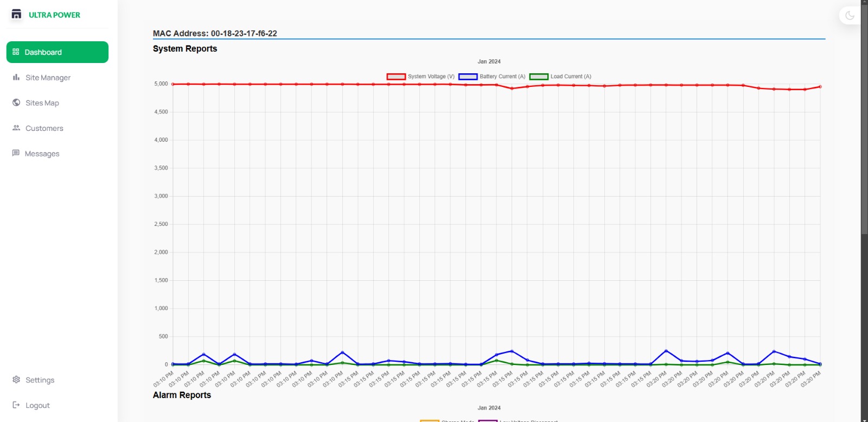The width and height of the screenshot is (868, 422).
Task: Click the Customers people icon
Action: point(16,128)
